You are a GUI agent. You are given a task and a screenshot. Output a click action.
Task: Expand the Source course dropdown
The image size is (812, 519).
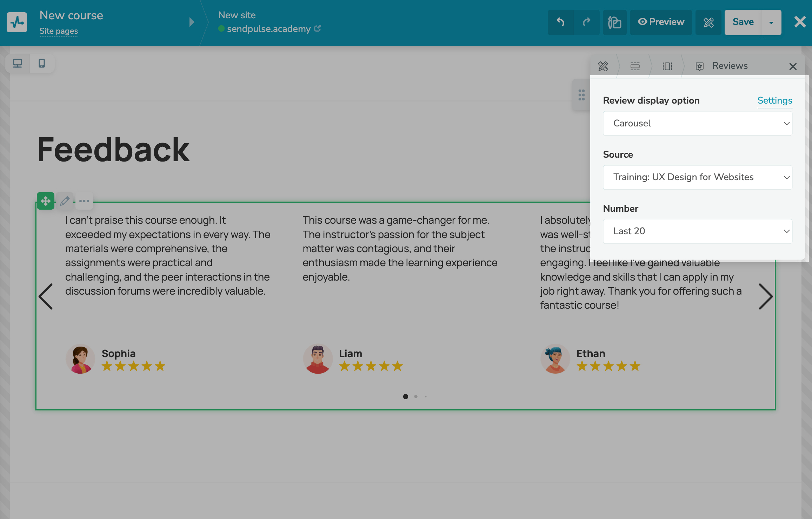(x=697, y=177)
